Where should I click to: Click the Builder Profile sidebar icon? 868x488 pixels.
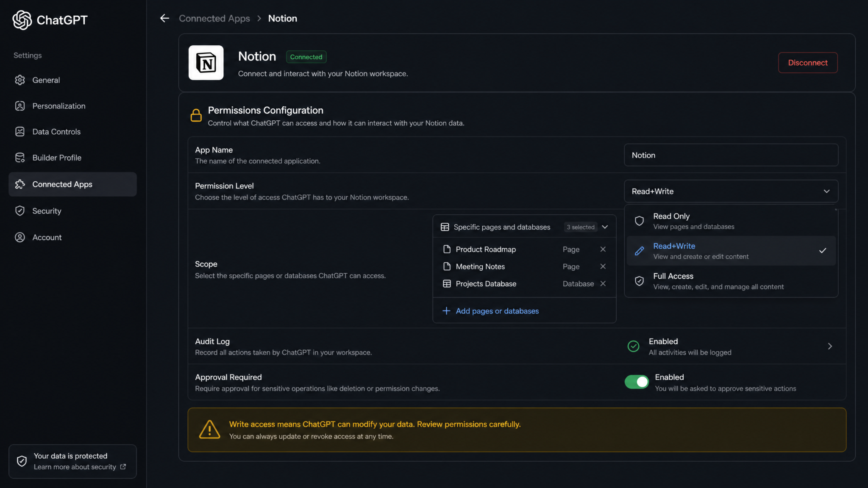pyautogui.click(x=20, y=158)
